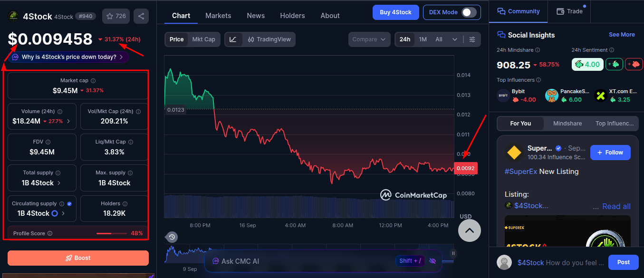Open the Holders tab

(292, 16)
